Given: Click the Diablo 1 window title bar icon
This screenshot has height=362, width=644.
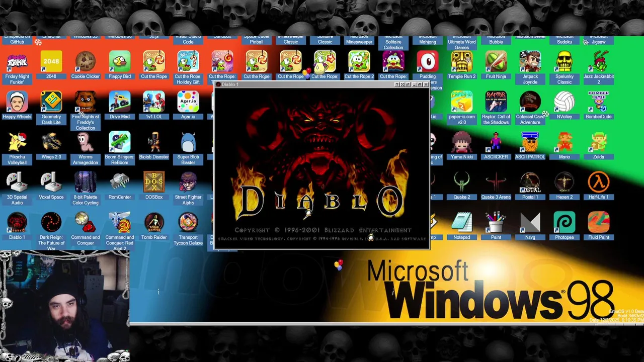Looking at the screenshot, I should tap(218, 84).
